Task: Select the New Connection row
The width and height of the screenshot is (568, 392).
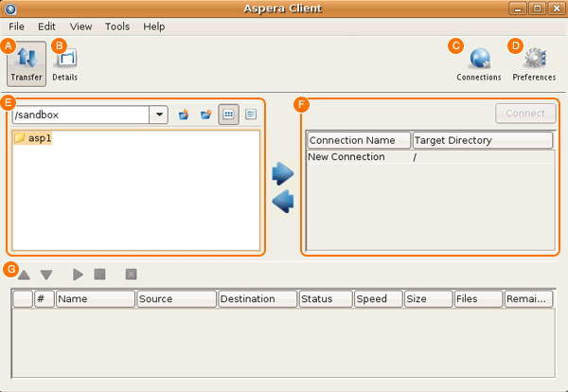Action: click(431, 157)
